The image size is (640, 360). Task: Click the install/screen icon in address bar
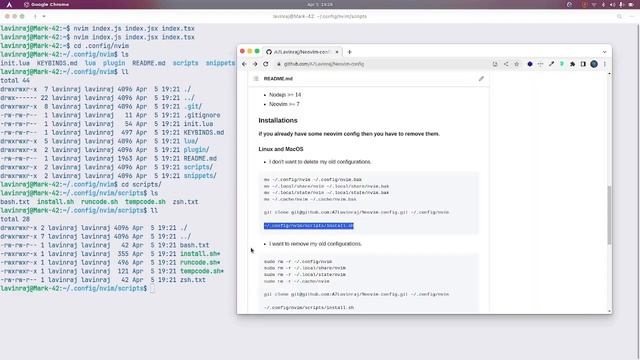[x=495, y=64]
